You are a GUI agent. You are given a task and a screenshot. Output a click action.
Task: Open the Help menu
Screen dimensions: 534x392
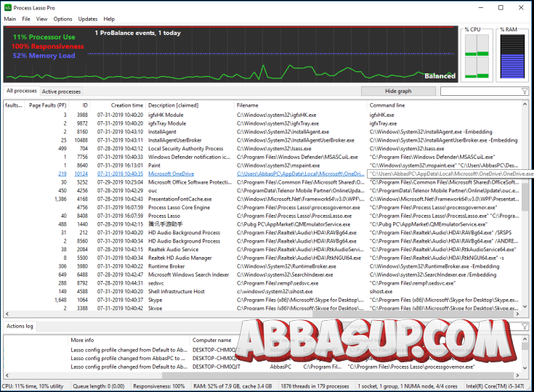(109, 19)
